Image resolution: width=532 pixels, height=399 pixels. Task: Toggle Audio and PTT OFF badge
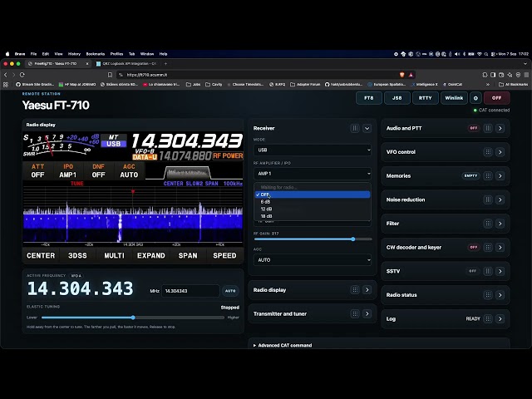(x=474, y=128)
